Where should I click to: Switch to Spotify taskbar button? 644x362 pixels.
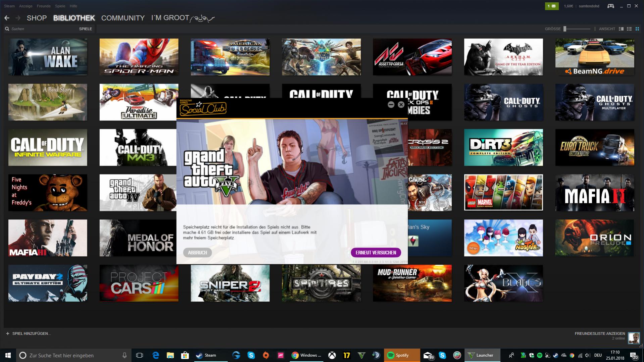click(402, 355)
